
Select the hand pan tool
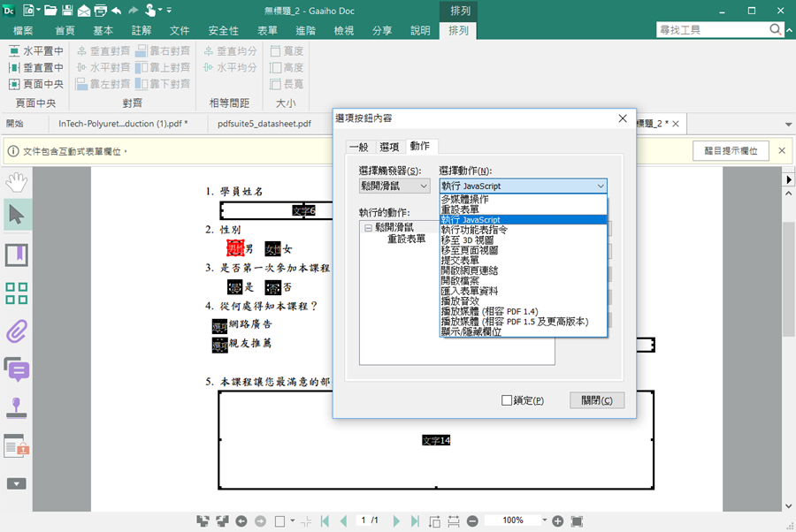coord(16,182)
